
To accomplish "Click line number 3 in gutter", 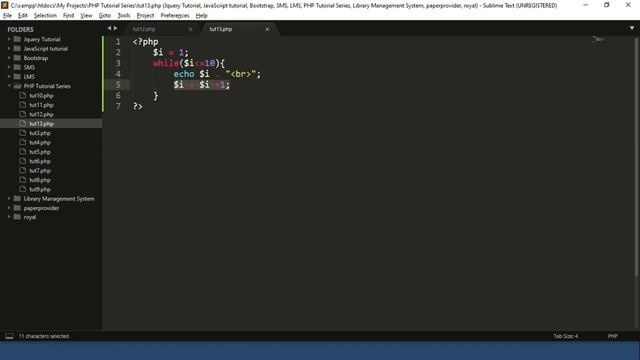I will (x=118, y=63).
